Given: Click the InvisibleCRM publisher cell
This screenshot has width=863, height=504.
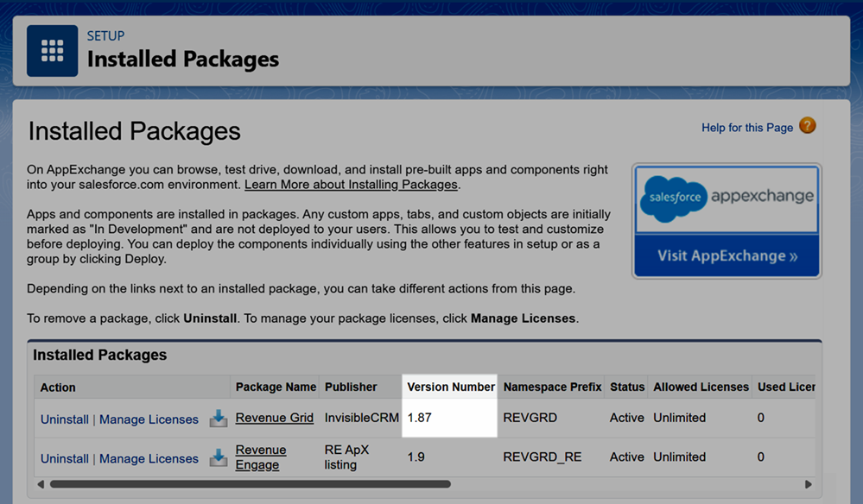Looking at the screenshot, I should tap(362, 418).
